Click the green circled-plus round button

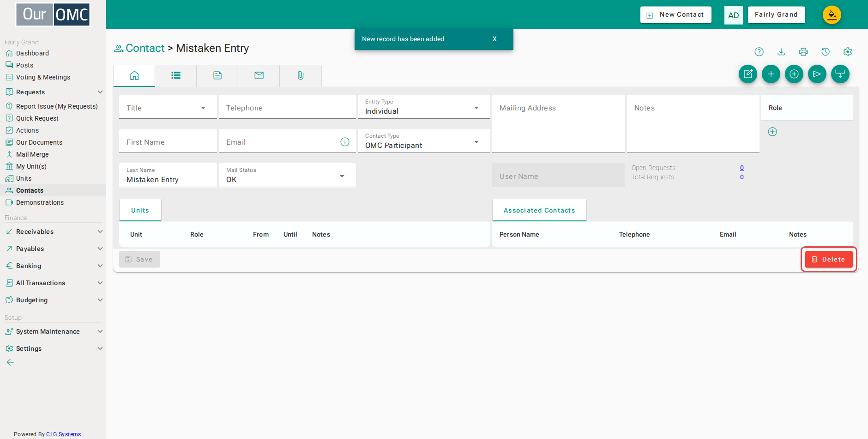(x=794, y=74)
